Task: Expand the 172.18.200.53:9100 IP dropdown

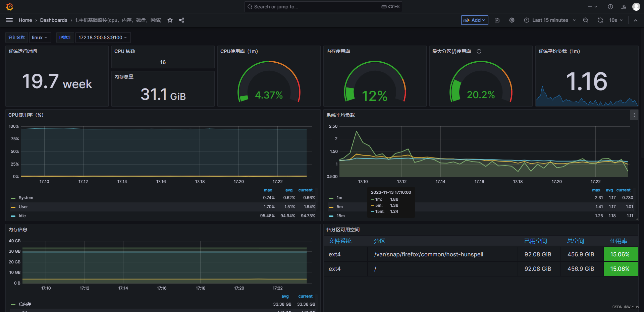Action: (x=103, y=38)
